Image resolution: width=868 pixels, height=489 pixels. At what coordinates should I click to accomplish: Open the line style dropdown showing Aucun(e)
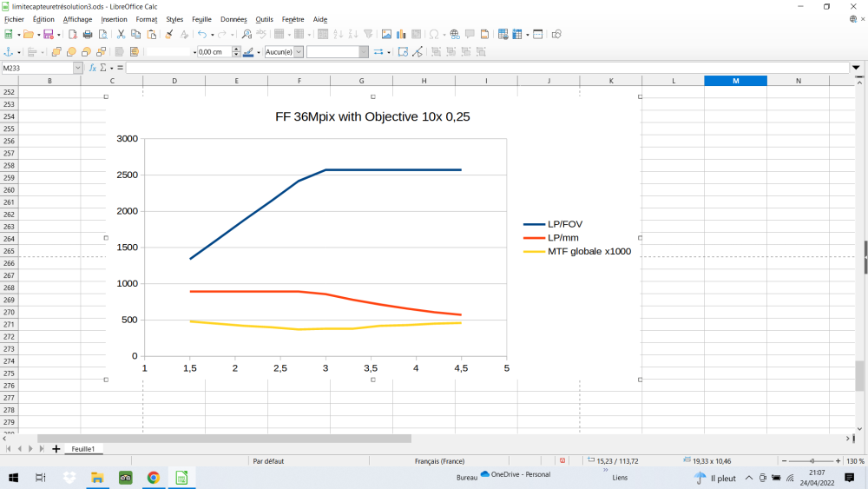click(x=299, y=52)
